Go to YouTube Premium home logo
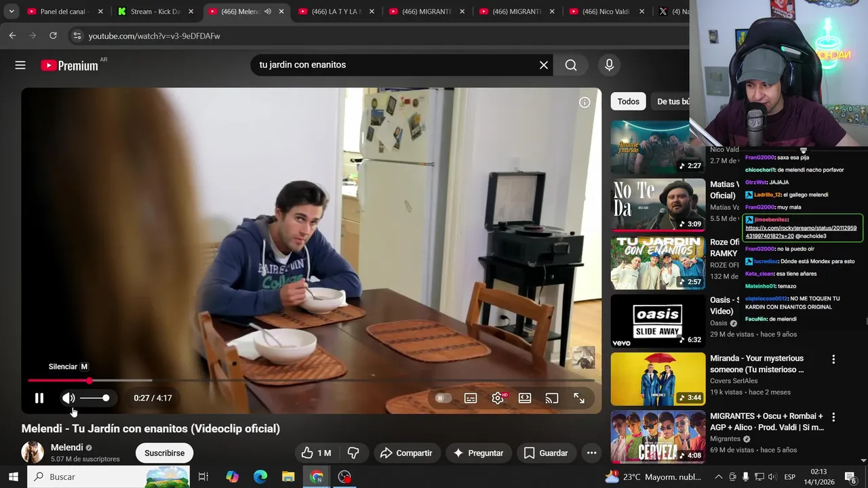The image size is (868, 488). tap(70, 65)
